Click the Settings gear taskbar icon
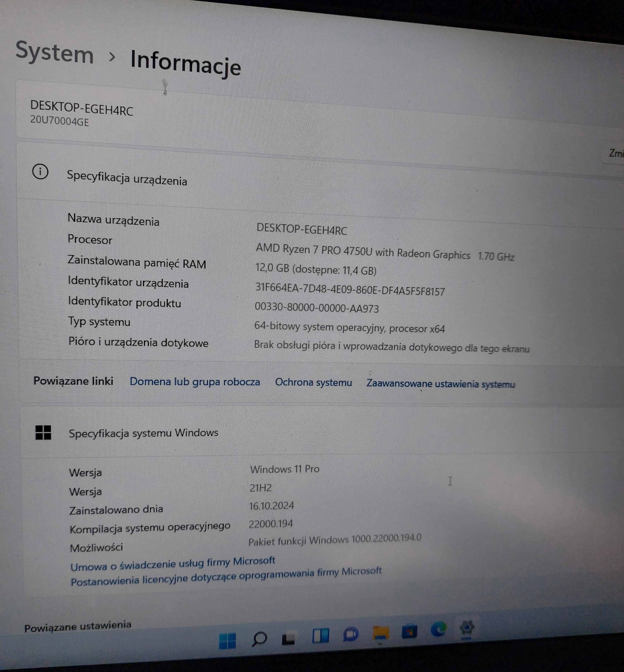The height and width of the screenshot is (672, 624). tap(467, 628)
